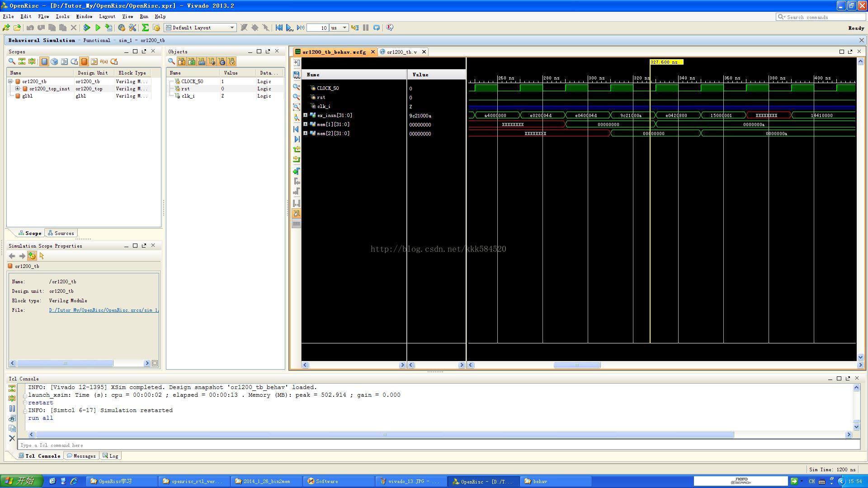The width and height of the screenshot is (868, 488).
Task: Click Collapse All icon in Scopes toolbar
Action: [x=22, y=61]
